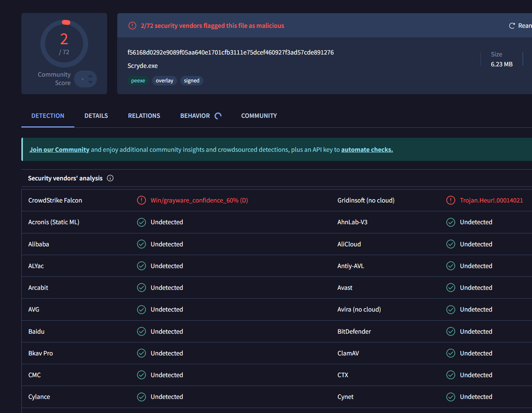Click the loading spinner next to BEHAVIOR

pos(218,116)
